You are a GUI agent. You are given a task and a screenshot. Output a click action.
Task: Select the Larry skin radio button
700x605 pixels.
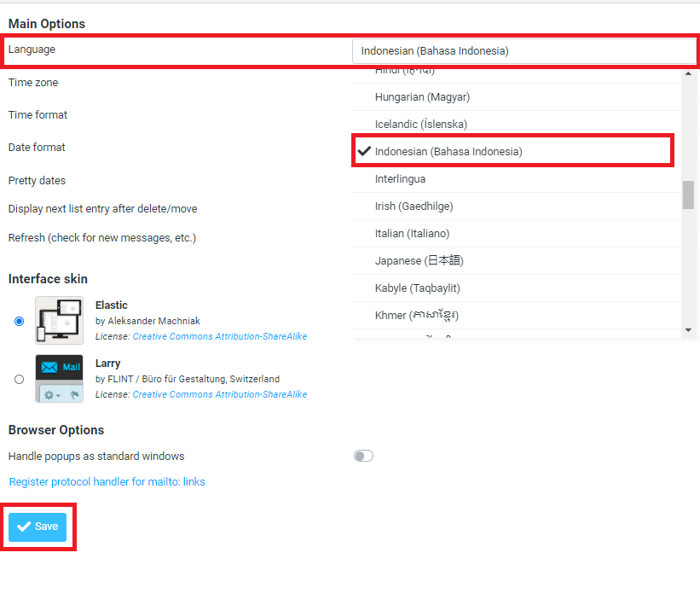tap(20, 379)
